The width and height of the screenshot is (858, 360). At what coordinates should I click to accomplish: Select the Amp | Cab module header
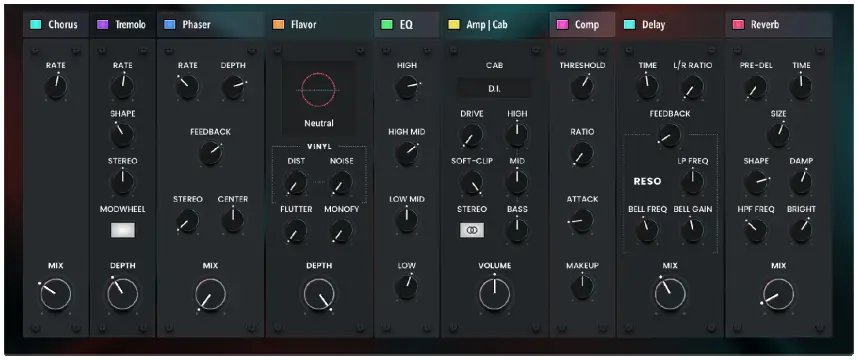[494, 25]
